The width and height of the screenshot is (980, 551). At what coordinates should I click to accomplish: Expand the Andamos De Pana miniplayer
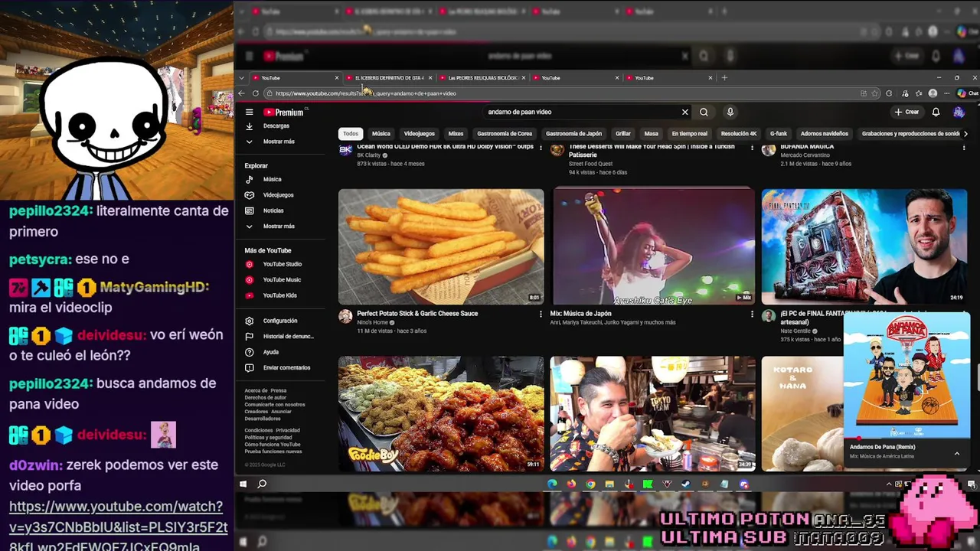tap(956, 454)
